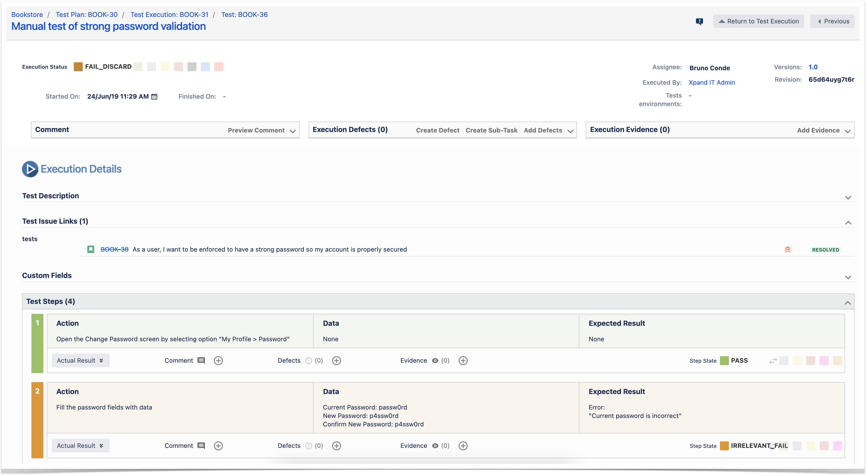Expand the Comment panel chevron

coord(292,131)
